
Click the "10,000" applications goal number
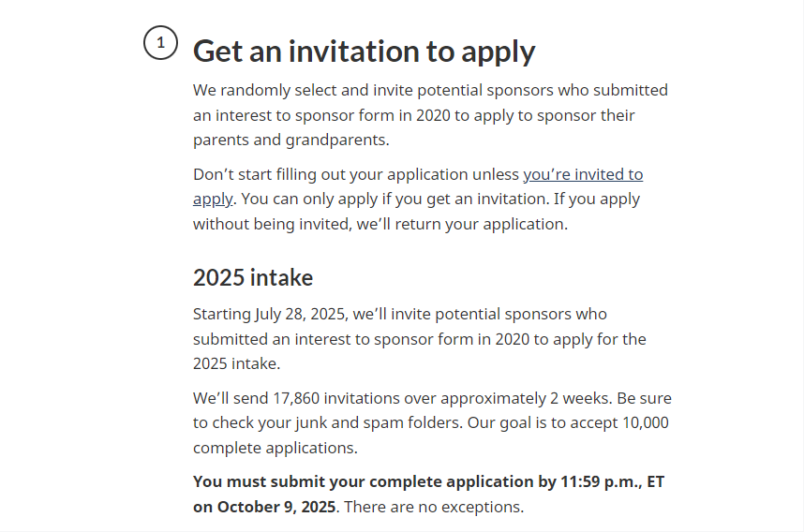[645, 422]
